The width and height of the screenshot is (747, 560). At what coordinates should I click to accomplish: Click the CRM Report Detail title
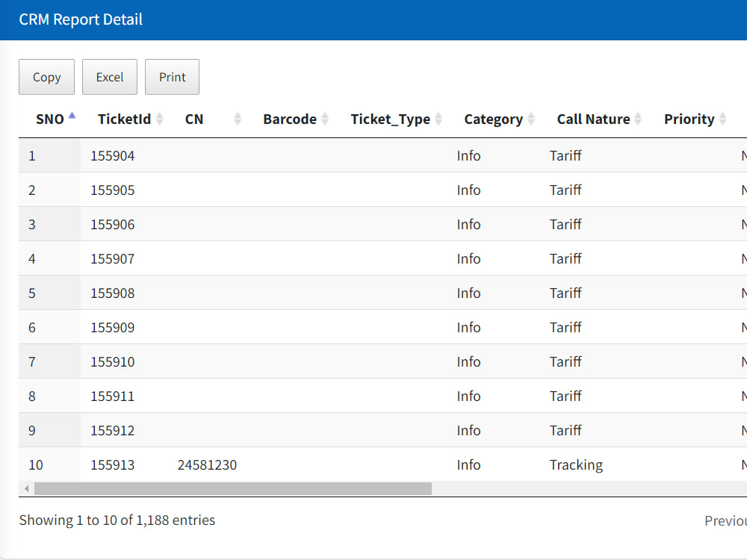click(x=81, y=19)
